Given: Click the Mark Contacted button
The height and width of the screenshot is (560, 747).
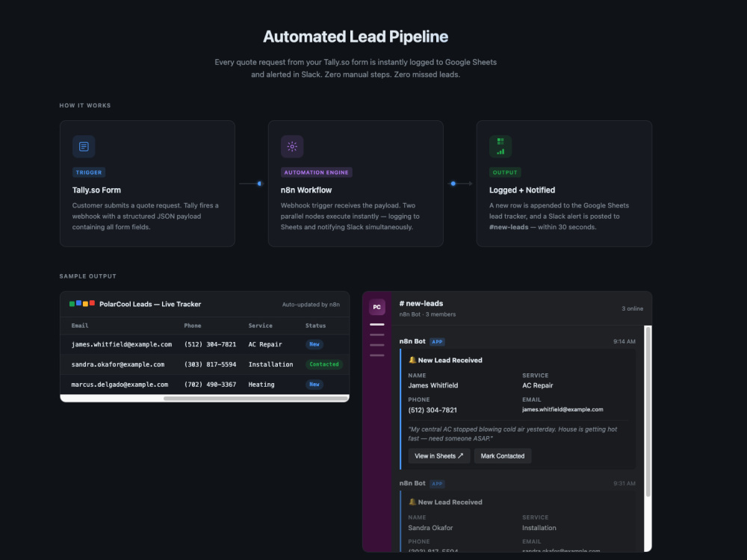Looking at the screenshot, I should pos(503,455).
